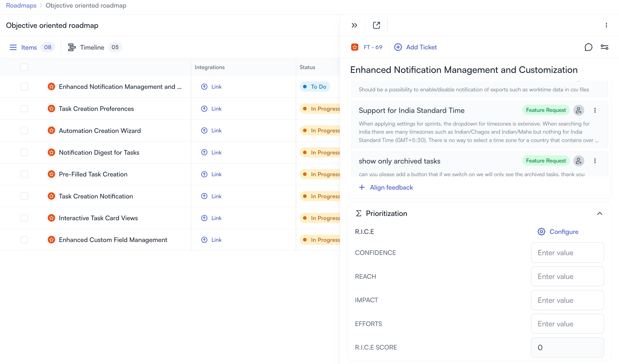The image size is (619, 364).
Task: Click link icon in Notification Digest for Tasks row
Action: pos(204,152)
